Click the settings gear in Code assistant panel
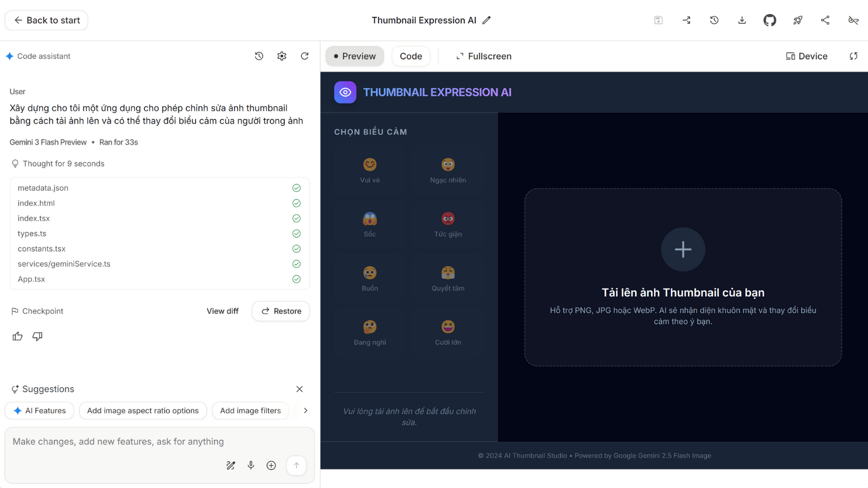Screen dimensions: 868x488 click(282, 56)
